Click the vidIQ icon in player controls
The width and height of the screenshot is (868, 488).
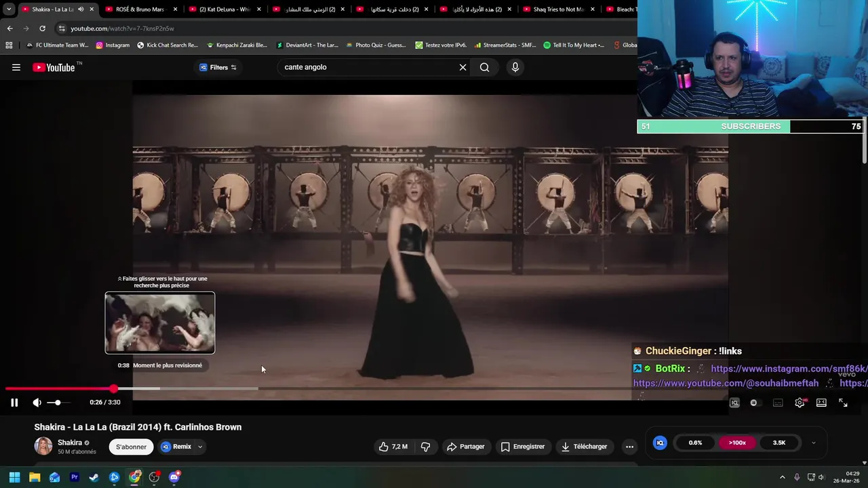[x=734, y=403]
